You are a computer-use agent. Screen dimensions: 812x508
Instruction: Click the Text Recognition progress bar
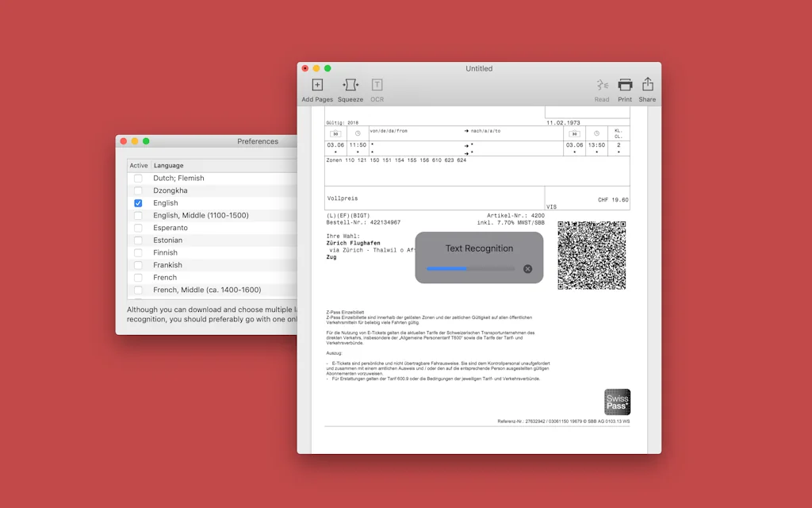[x=470, y=269]
